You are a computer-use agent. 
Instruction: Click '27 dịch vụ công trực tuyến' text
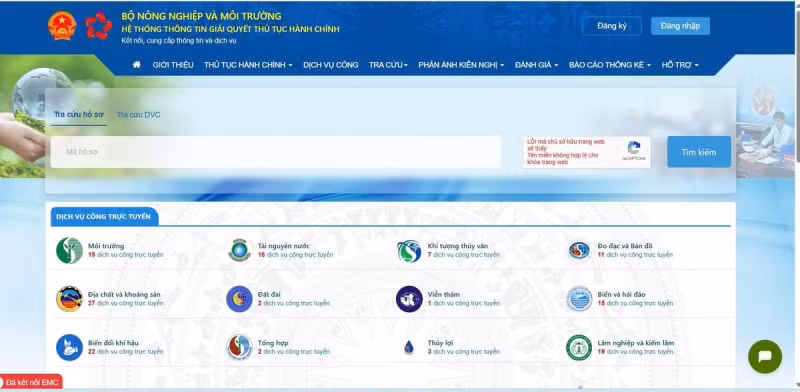126,303
